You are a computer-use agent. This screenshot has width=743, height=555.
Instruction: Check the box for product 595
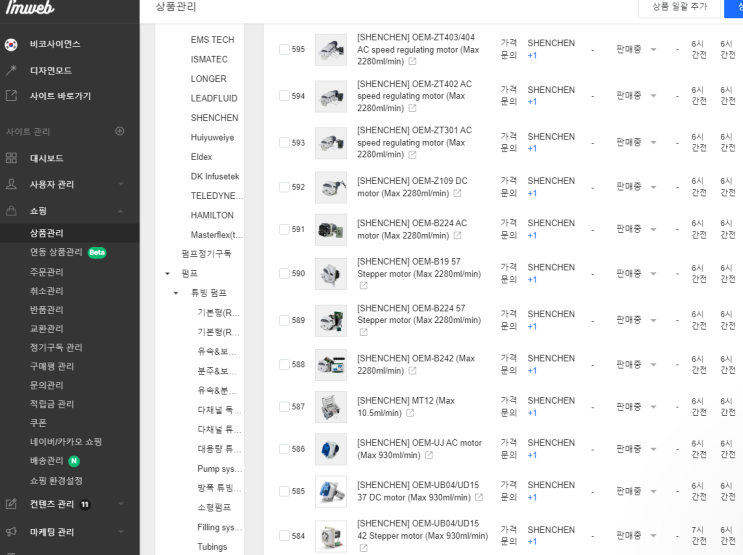pos(284,49)
